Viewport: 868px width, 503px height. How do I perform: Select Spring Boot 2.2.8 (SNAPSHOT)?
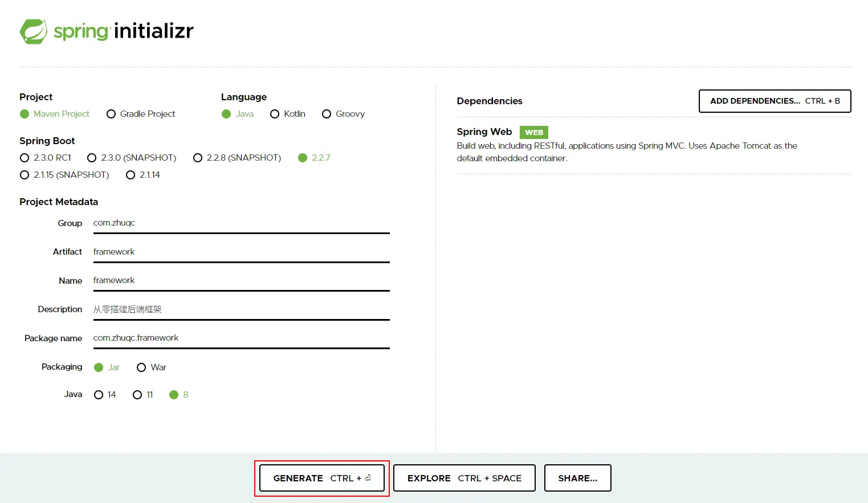[237, 158]
